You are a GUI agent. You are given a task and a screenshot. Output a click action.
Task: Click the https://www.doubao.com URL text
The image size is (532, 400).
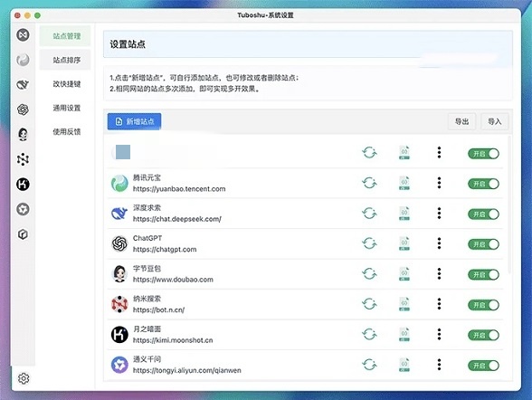(x=173, y=280)
